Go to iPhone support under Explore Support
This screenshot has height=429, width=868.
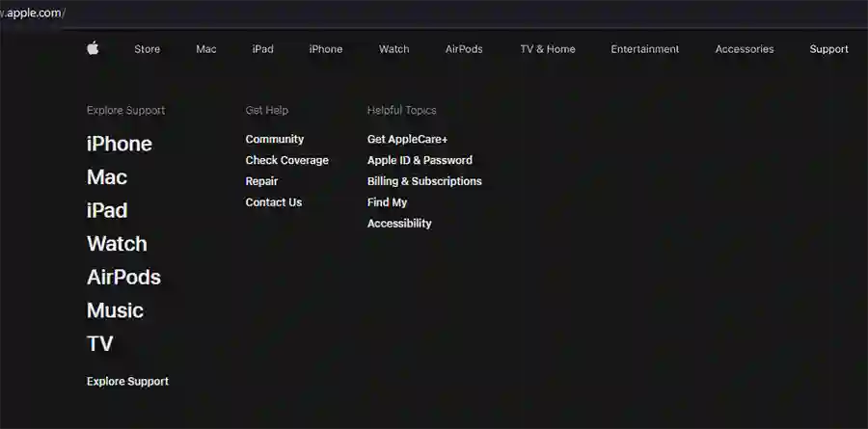(x=119, y=144)
